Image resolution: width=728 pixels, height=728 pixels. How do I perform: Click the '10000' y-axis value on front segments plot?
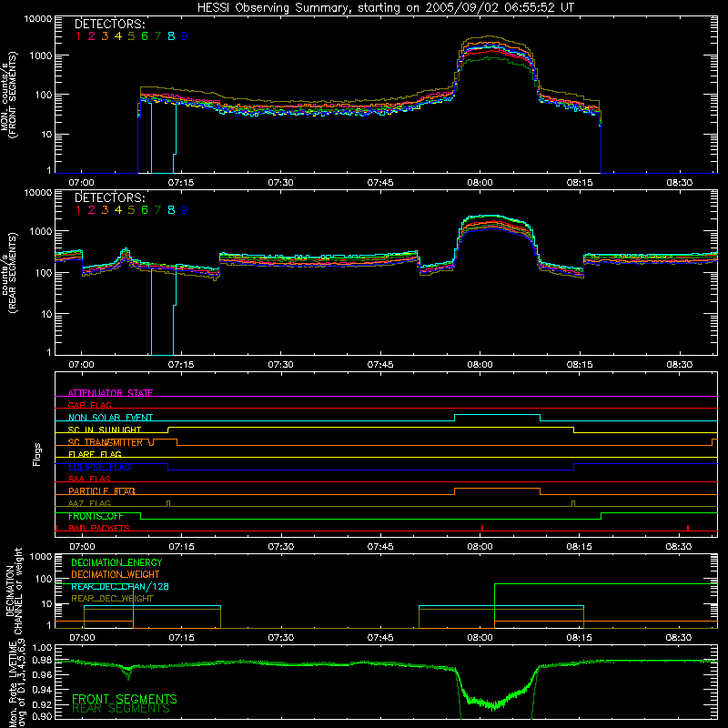click(x=38, y=18)
